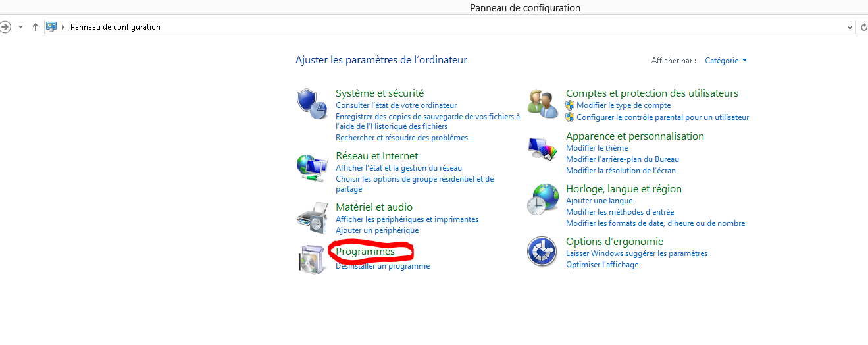Click the Options d'ergonomie blue circle icon
This screenshot has height=345, width=868.
(x=543, y=252)
